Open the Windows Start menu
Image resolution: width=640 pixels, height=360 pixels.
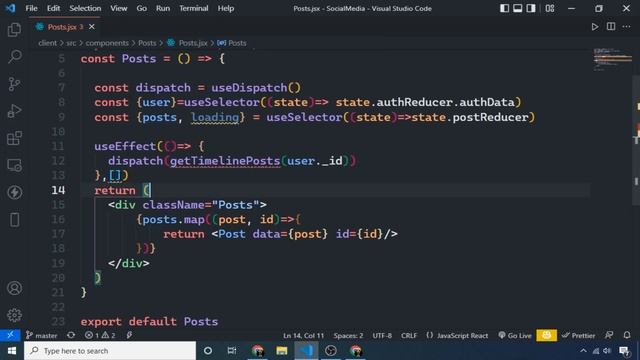pyautogui.click(x=12, y=351)
